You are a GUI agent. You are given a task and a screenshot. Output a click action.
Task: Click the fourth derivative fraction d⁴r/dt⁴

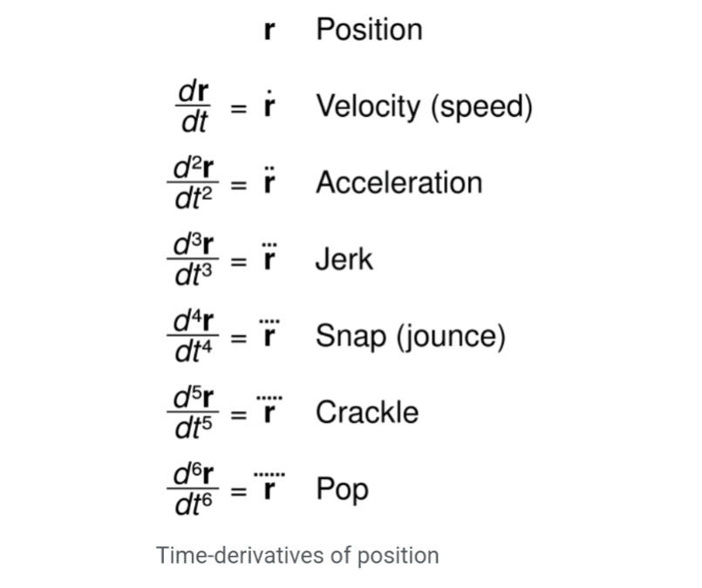click(x=193, y=336)
